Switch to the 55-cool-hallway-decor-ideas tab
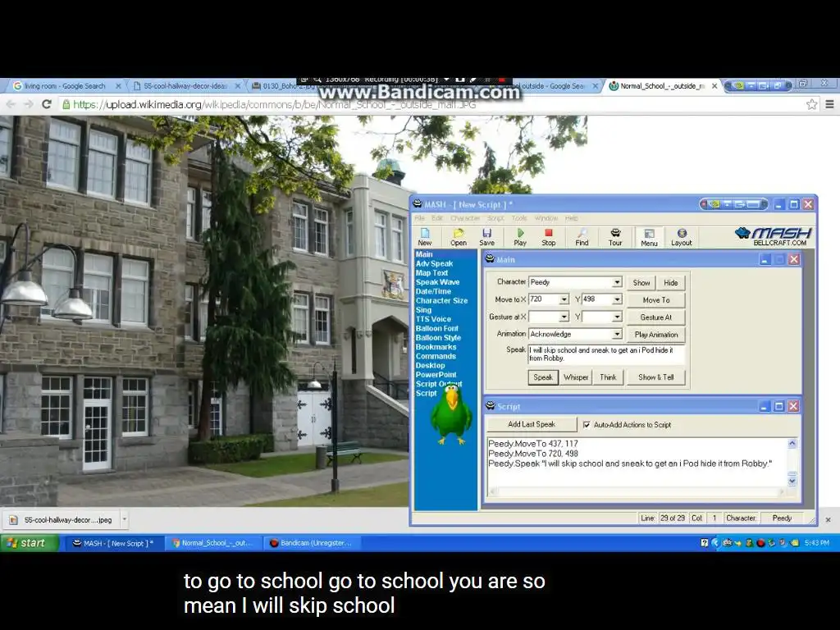This screenshot has height=630, width=840. click(x=185, y=85)
